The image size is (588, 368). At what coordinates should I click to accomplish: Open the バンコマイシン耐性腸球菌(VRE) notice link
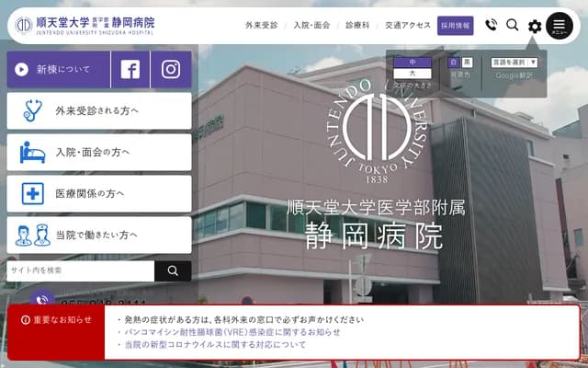tap(232, 332)
